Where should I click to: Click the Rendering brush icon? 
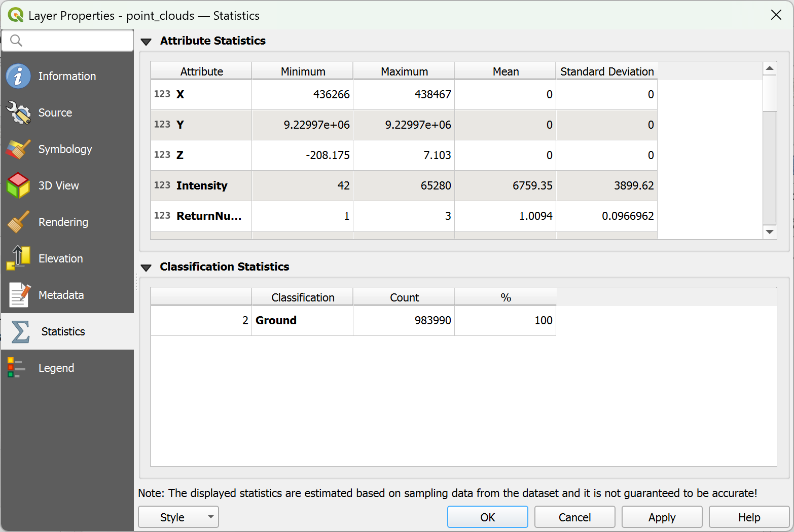pyautogui.click(x=19, y=222)
